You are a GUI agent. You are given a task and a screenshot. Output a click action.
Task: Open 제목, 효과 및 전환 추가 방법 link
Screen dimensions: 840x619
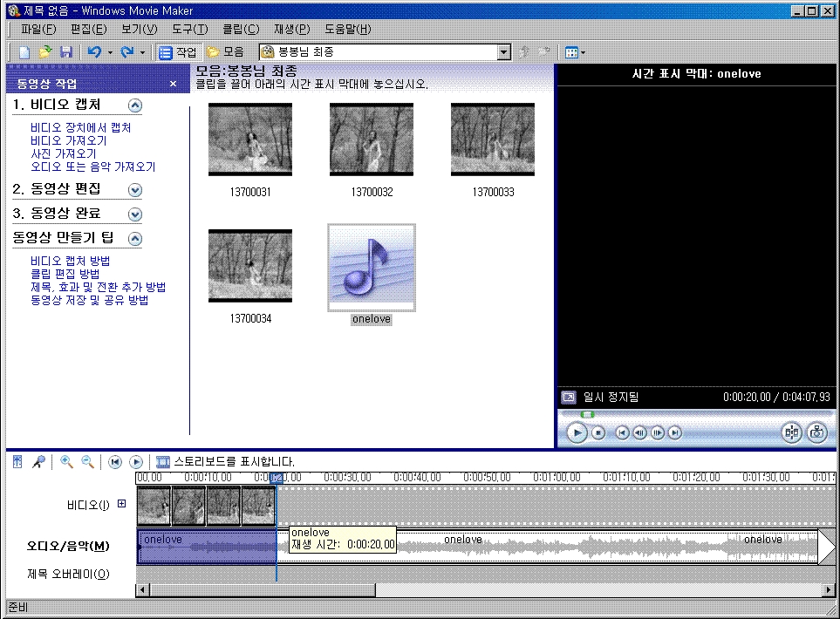(98, 287)
